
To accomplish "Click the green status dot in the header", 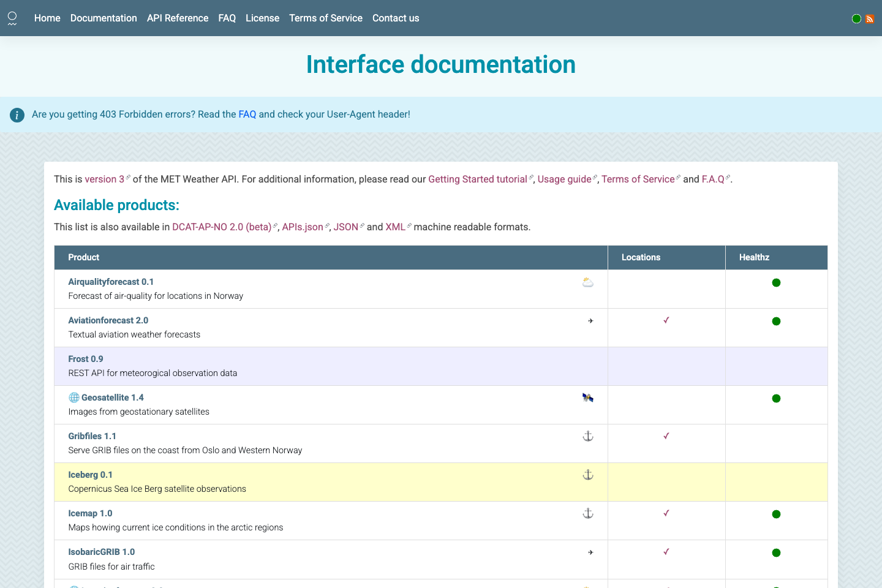I will pyautogui.click(x=856, y=18).
